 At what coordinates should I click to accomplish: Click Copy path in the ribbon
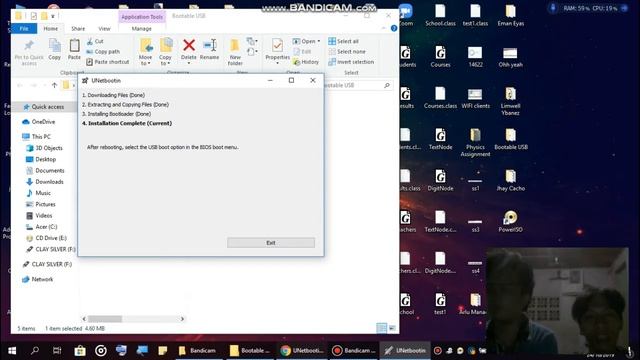click(103, 52)
